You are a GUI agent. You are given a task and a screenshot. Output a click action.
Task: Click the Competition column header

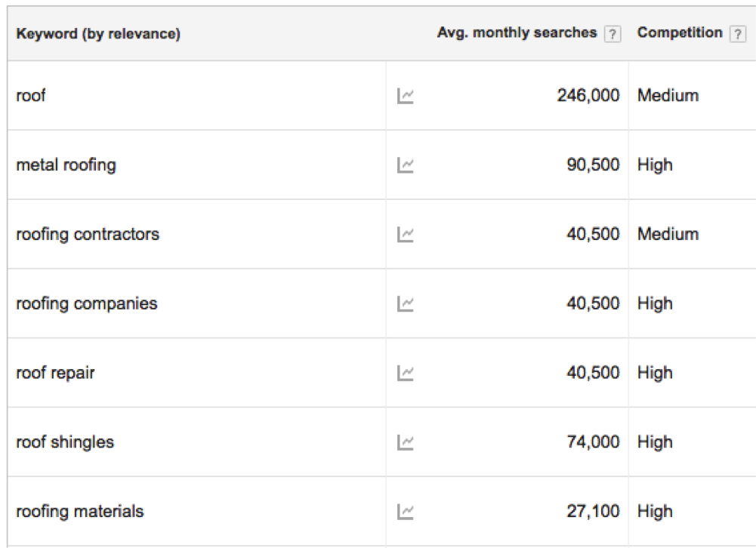pyautogui.click(x=680, y=34)
